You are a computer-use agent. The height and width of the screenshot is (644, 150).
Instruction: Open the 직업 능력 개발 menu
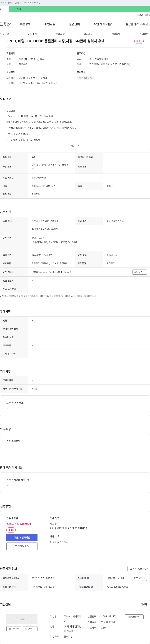click(103, 24)
